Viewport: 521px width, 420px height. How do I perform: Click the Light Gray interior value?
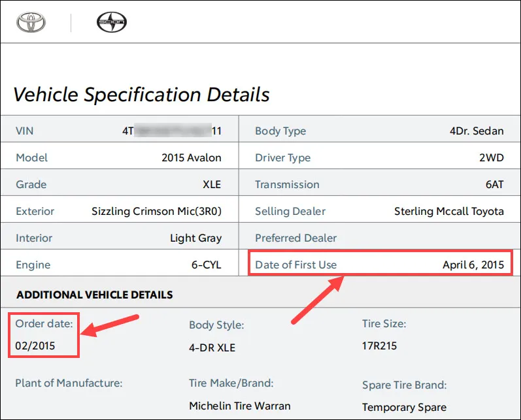(195, 238)
